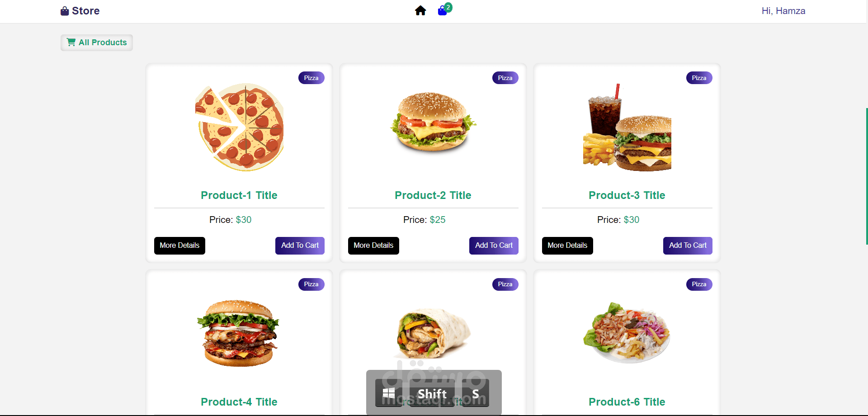
Task: Click the Product-2 Title link
Action: pyautogui.click(x=433, y=195)
